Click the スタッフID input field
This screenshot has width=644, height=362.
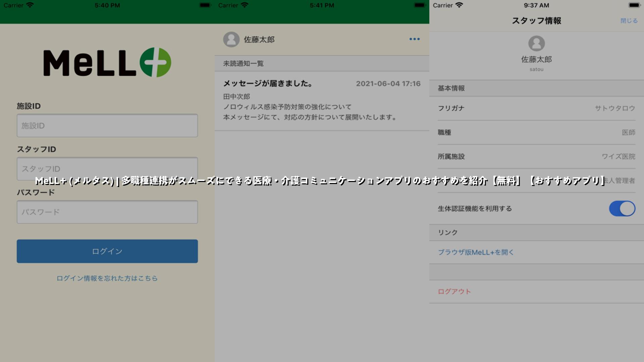(107, 169)
